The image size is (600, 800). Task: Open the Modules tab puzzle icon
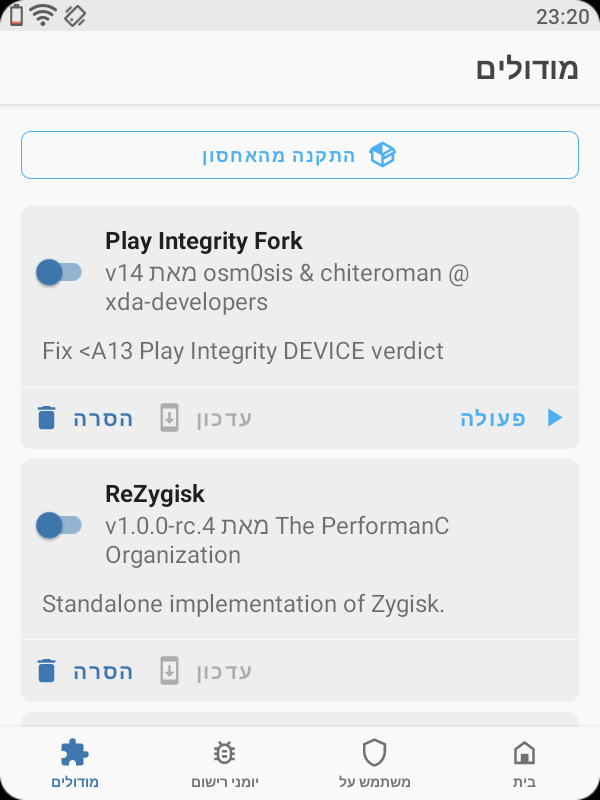tap(75, 751)
